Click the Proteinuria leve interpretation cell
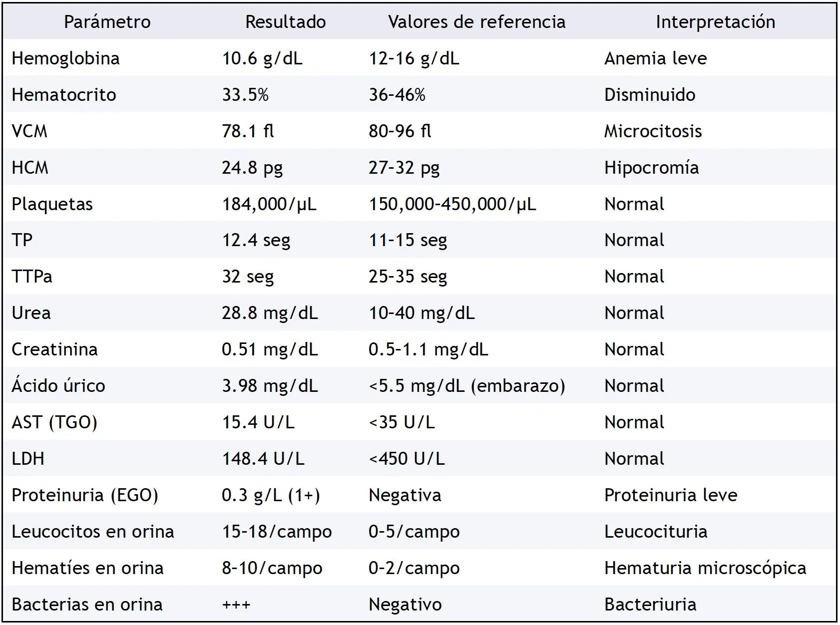 (670, 495)
